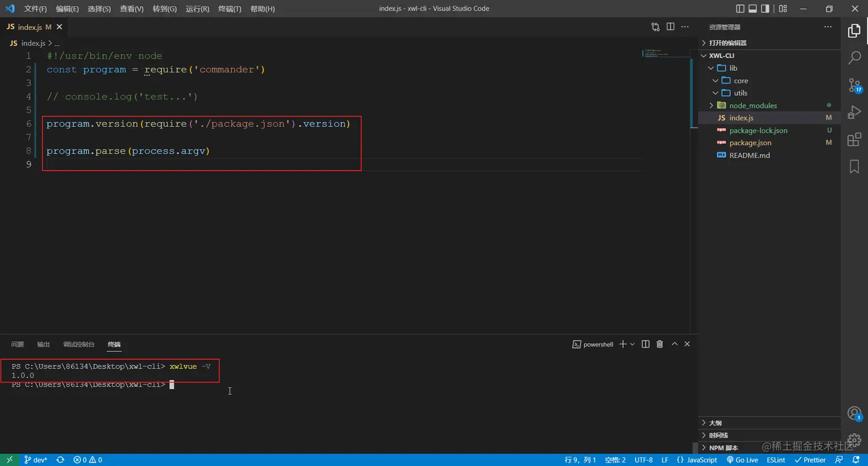
Task: Click the feedback icon in status bar
Action: click(x=839, y=460)
